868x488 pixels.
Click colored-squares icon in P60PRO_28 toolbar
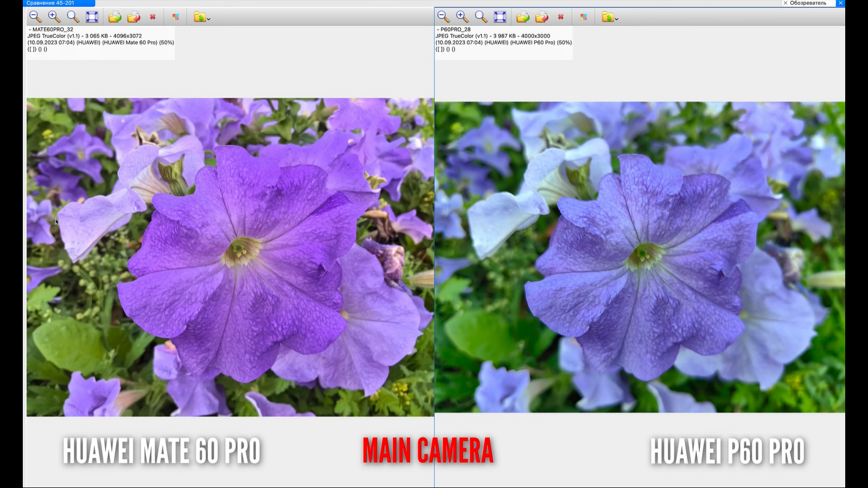coord(584,17)
